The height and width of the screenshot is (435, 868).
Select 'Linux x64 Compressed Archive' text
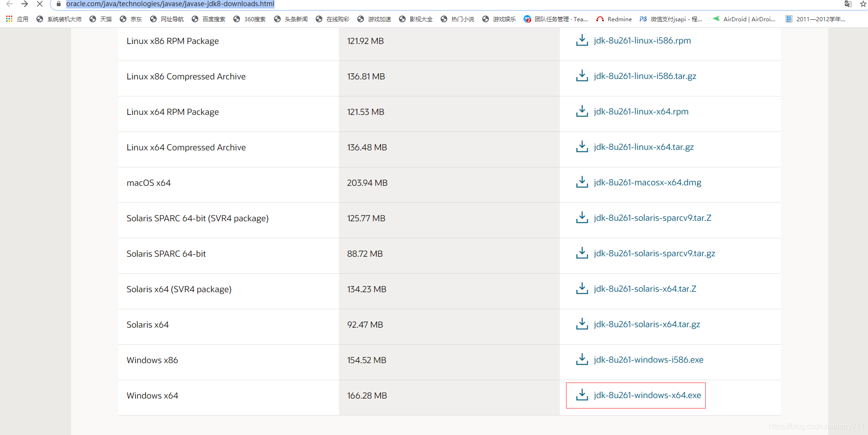(x=186, y=148)
